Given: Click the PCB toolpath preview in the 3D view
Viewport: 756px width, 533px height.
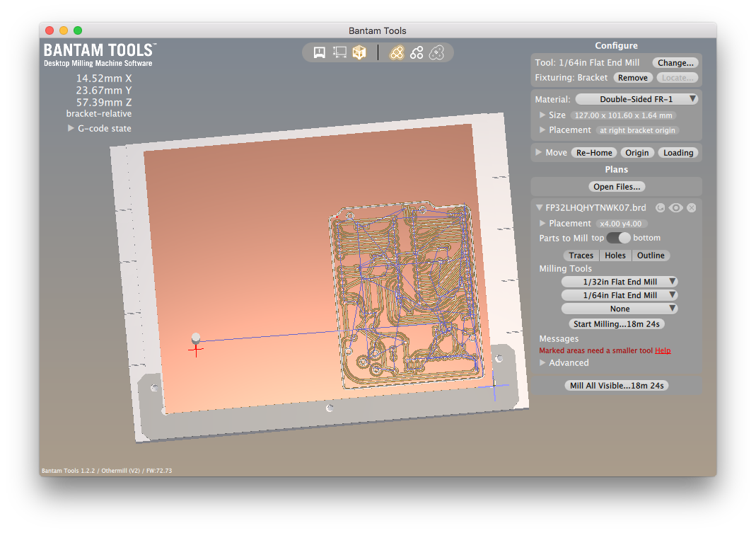Looking at the screenshot, I should (406, 294).
